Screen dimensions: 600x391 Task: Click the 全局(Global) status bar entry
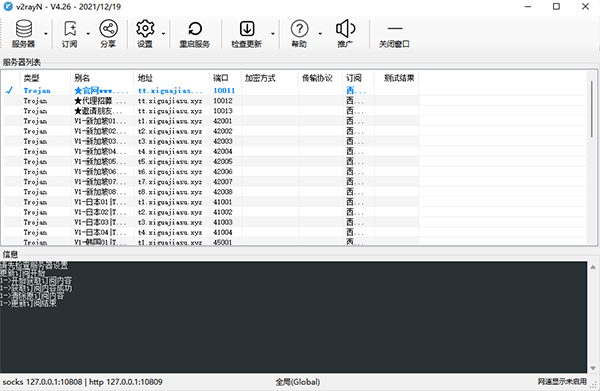tap(298, 382)
